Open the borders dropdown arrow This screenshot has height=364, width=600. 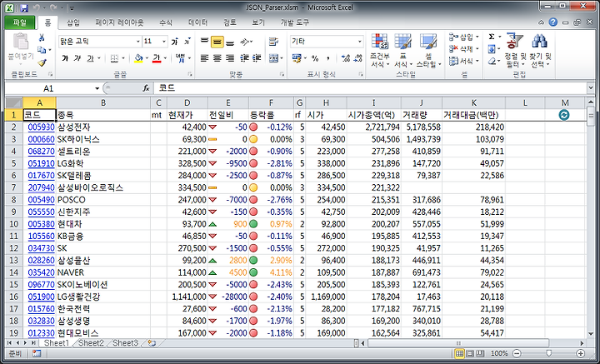click(x=123, y=58)
